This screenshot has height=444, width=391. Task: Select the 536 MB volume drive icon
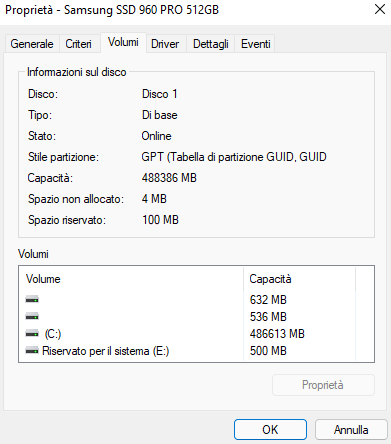pos(32,316)
